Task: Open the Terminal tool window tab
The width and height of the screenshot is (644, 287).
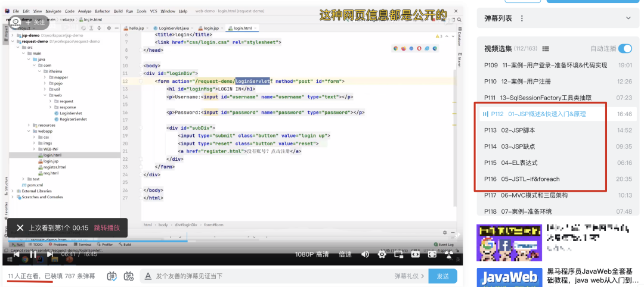Action: point(82,244)
